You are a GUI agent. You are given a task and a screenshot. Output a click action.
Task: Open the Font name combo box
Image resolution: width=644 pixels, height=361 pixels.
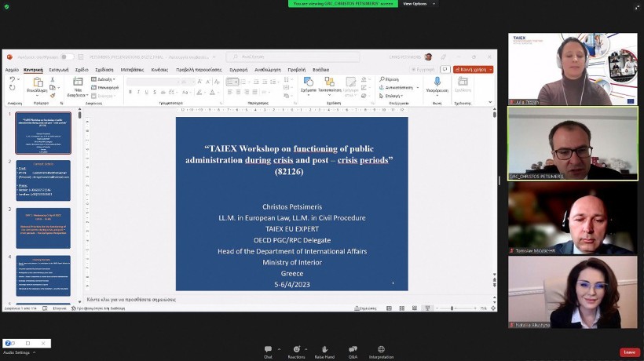pyautogui.click(x=152, y=82)
